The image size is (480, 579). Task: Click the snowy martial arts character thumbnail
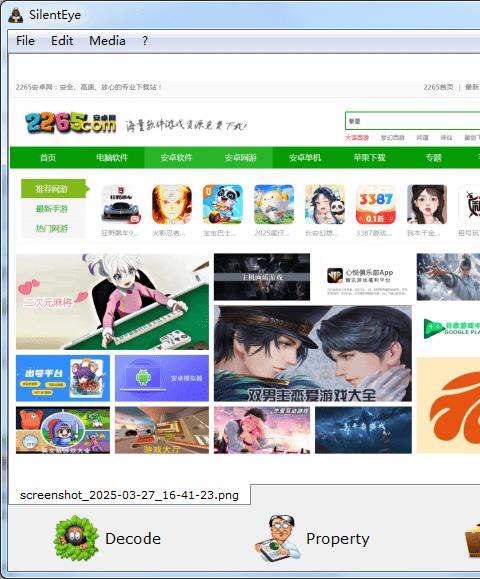448,277
